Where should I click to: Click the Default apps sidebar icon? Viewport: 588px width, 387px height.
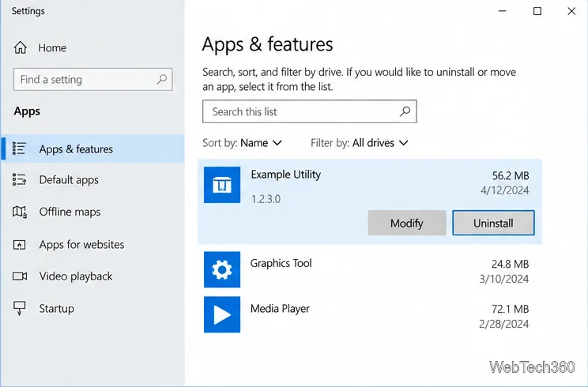[x=19, y=180]
